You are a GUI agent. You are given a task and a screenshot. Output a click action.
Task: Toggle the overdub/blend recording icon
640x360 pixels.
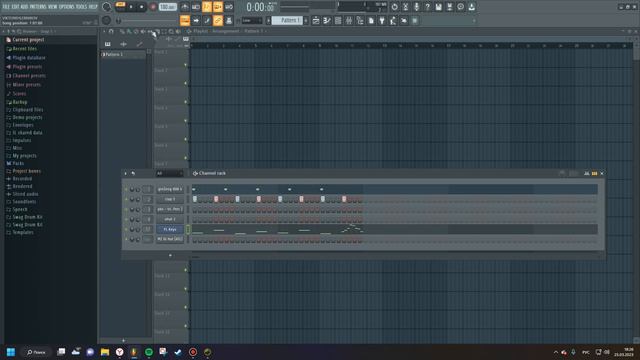[218, 7]
